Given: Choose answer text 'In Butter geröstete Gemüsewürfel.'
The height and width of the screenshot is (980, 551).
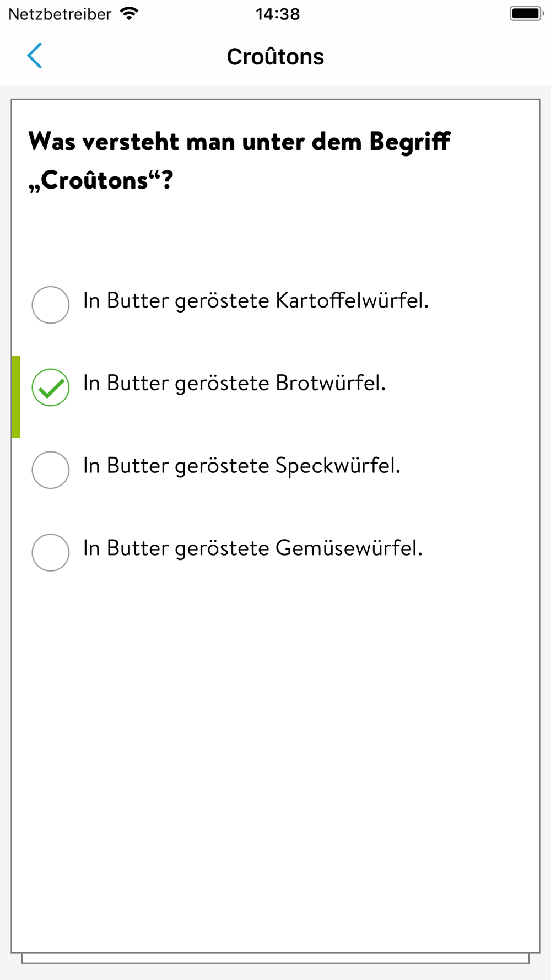Looking at the screenshot, I should (x=252, y=549).
